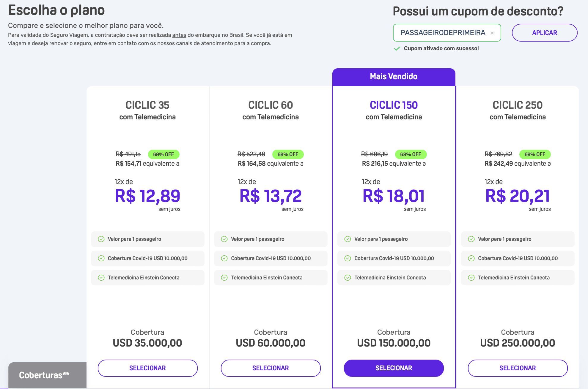Click check icon beside CICLIC 35 Telemedicina Einstein Conecta
Image resolution: width=588 pixels, height=389 pixels.
pyautogui.click(x=101, y=278)
